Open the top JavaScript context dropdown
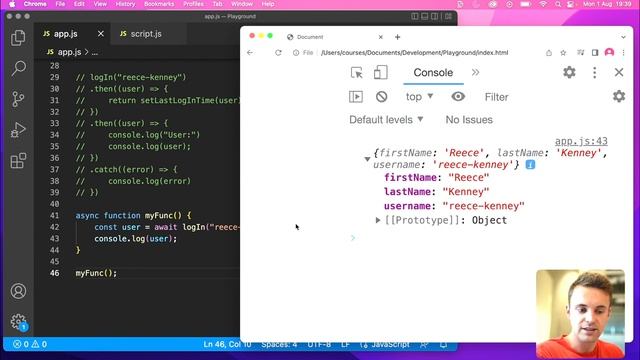Image resolution: width=640 pixels, height=360 pixels. pos(419,97)
